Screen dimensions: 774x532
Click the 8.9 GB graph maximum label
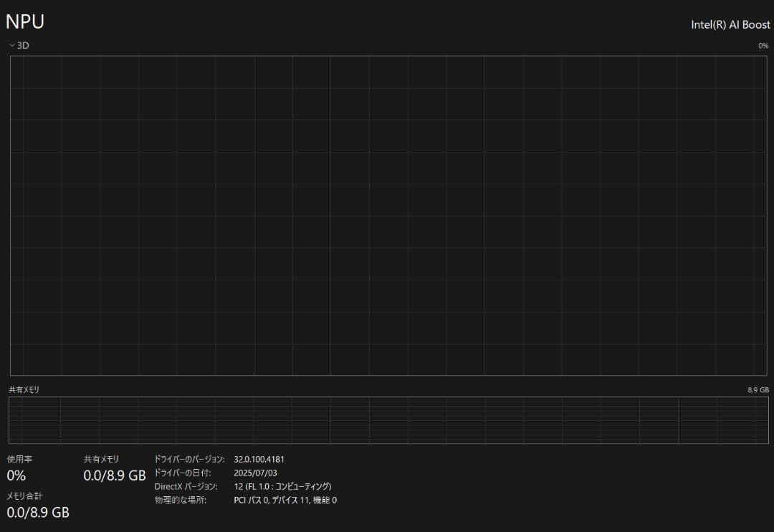(x=758, y=390)
